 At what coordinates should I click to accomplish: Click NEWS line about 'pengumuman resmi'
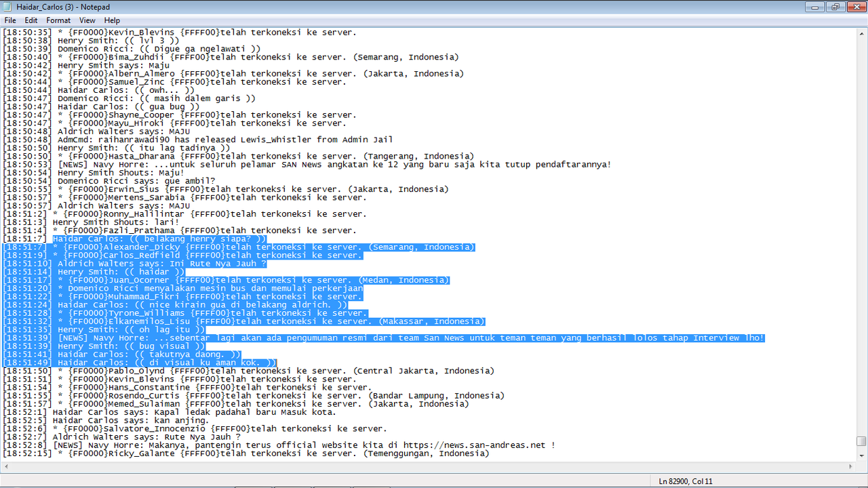(384, 338)
